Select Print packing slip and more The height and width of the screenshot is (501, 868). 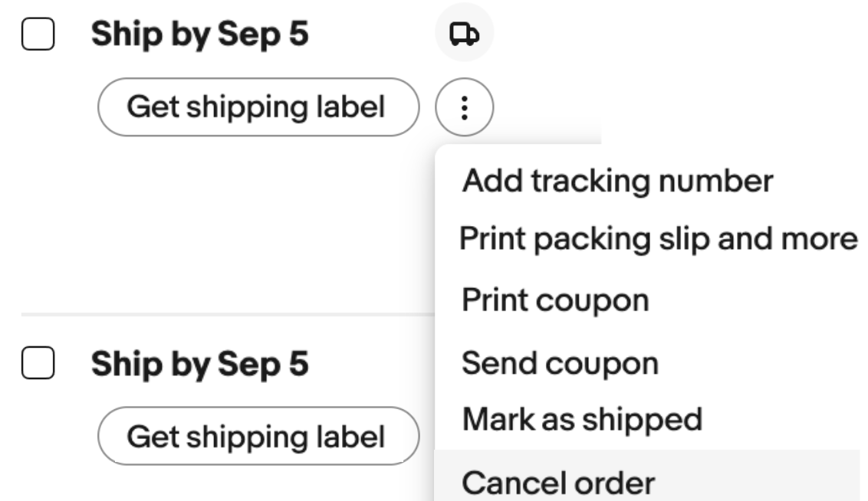coord(658,239)
